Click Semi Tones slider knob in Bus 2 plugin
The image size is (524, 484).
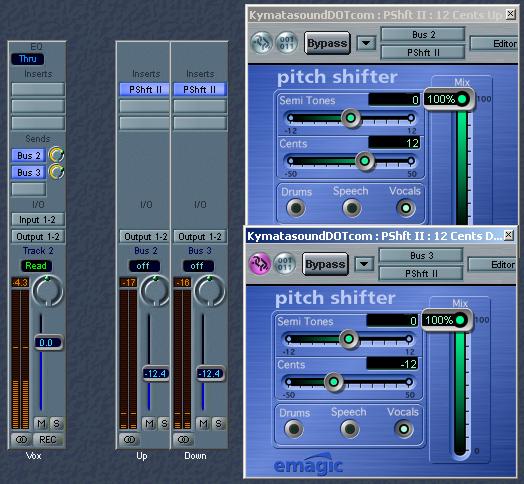[x=351, y=118]
